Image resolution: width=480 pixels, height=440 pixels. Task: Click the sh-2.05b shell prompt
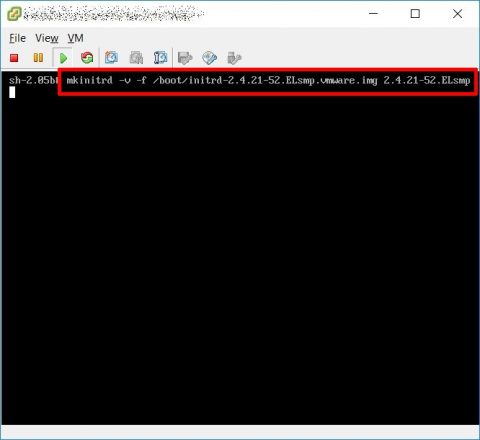click(34, 81)
